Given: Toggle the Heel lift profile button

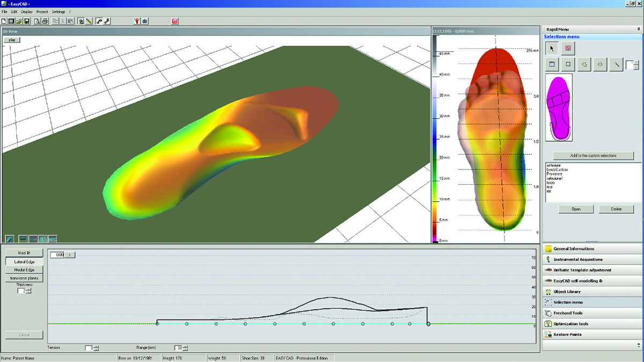Looking at the screenshot, I should click(24, 252).
